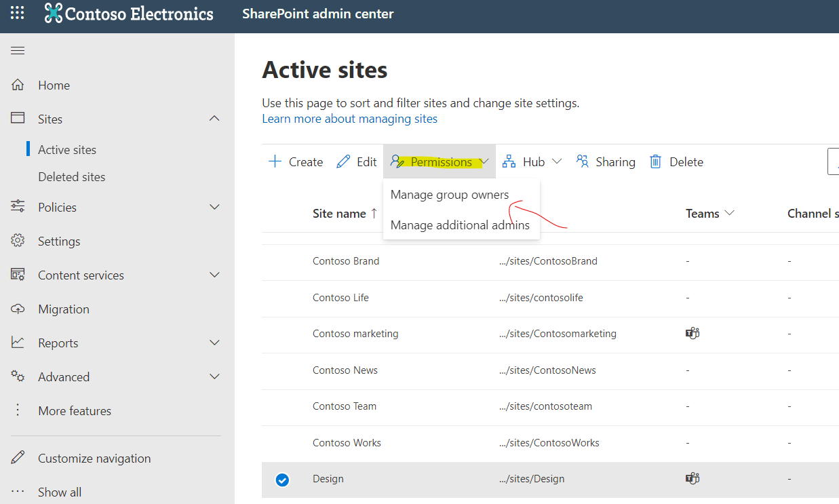Follow Learn more about managing sites link
This screenshot has width=839, height=504.
[350, 119]
